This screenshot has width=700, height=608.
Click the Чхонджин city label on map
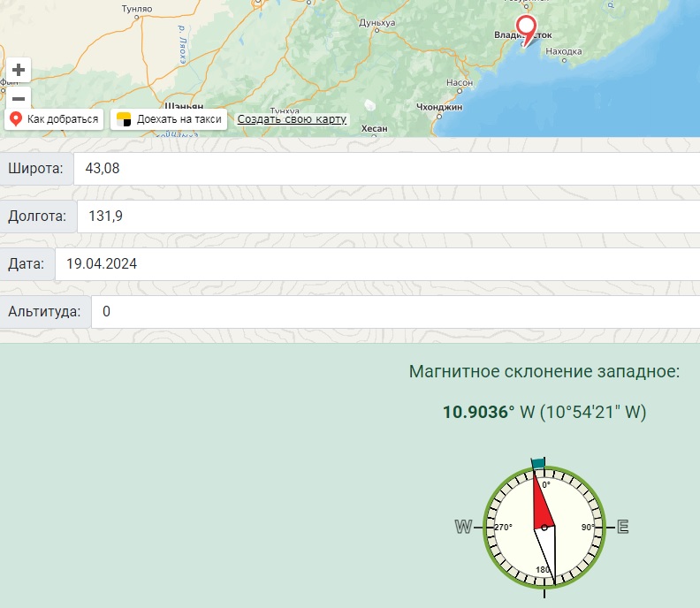click(439, 107)
